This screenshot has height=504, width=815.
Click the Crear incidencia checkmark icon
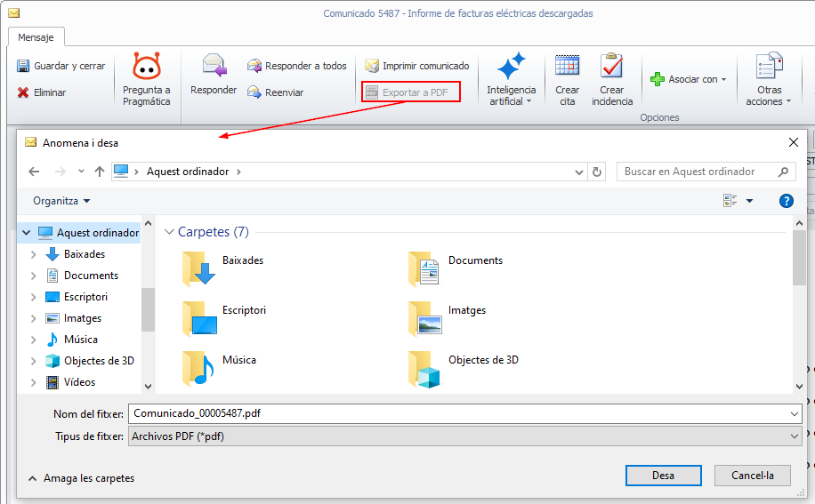click(x=612, y=66)
